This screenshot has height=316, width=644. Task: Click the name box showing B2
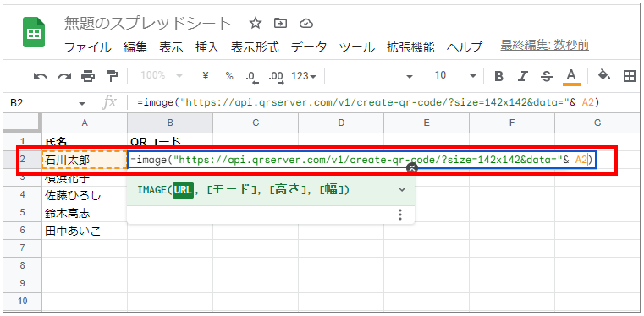click(41, 103)
